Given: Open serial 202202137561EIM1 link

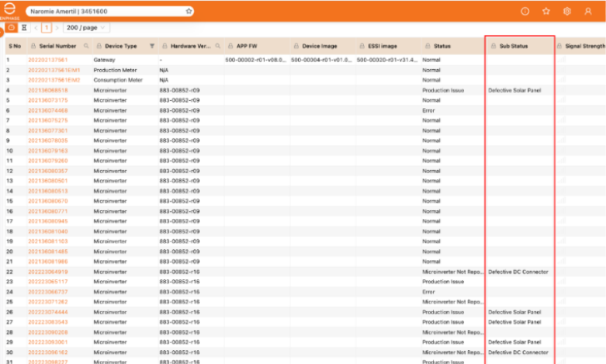Looking at the screenshot, I should click(x=54, y=70).
